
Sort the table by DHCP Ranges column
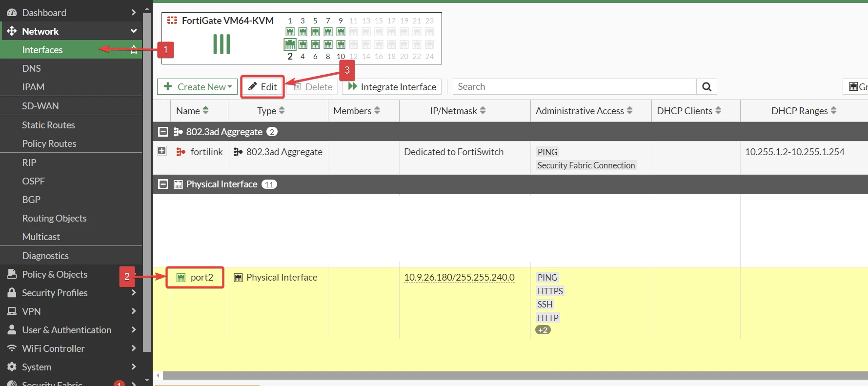tap(833, 111)
